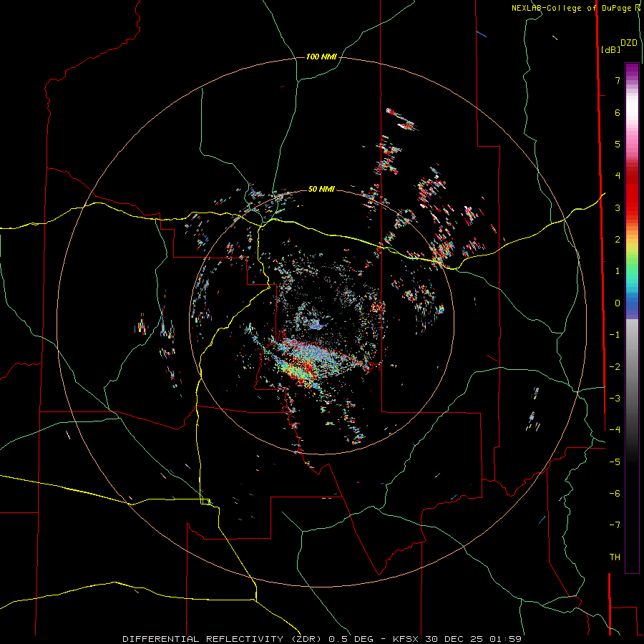The image size is (644, 644).
Task: Click the DZD label above color scale
Action: (x=628, y=43)
